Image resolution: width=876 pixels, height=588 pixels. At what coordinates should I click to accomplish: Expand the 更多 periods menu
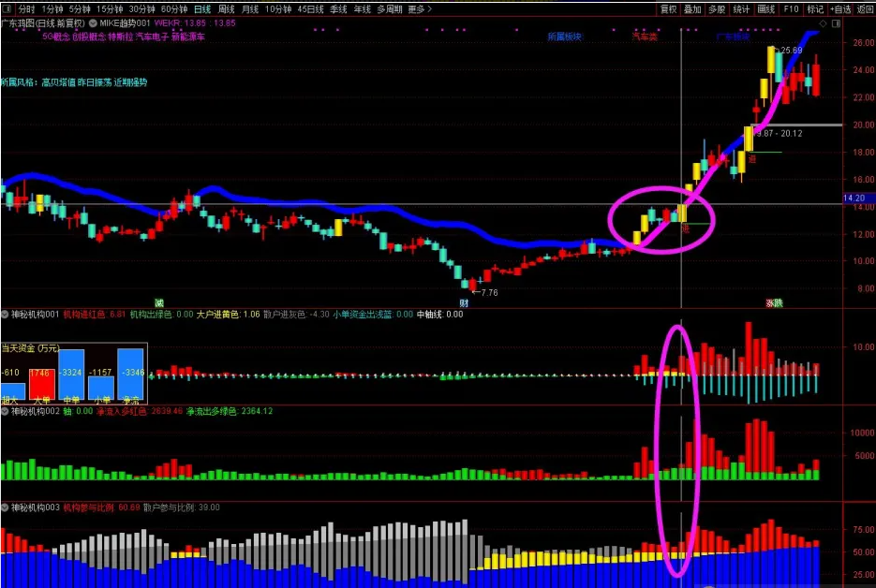[418, 8]
